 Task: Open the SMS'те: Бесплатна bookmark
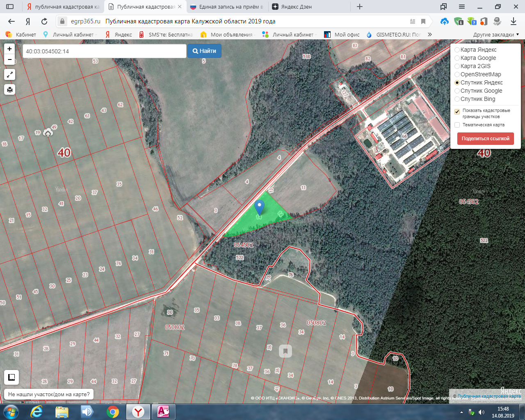tap(165, 34)
